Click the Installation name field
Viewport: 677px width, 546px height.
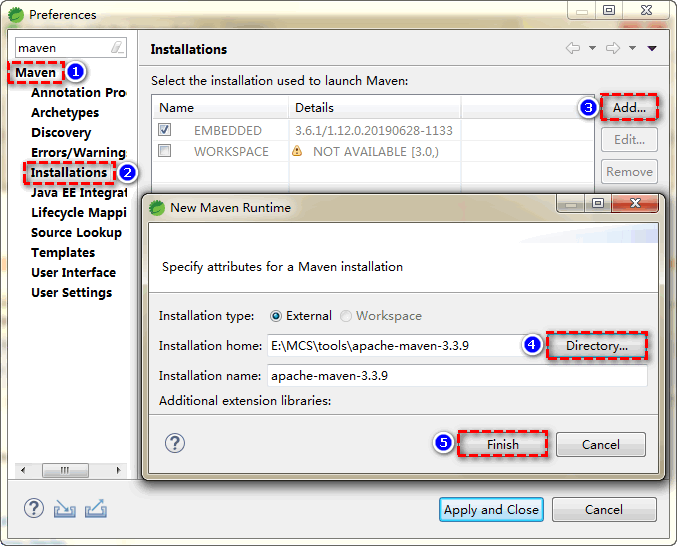click(457, 376)
